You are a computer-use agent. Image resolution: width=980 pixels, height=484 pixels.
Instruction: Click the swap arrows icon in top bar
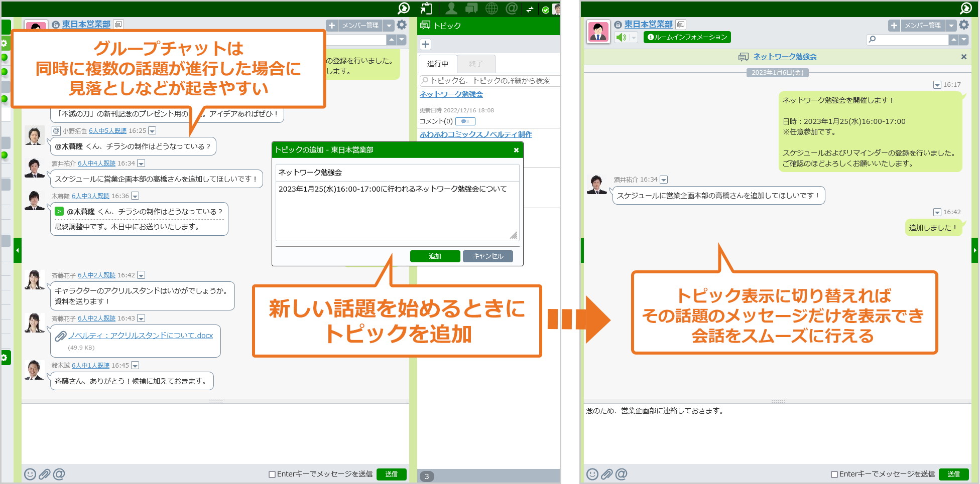[530, 9]
